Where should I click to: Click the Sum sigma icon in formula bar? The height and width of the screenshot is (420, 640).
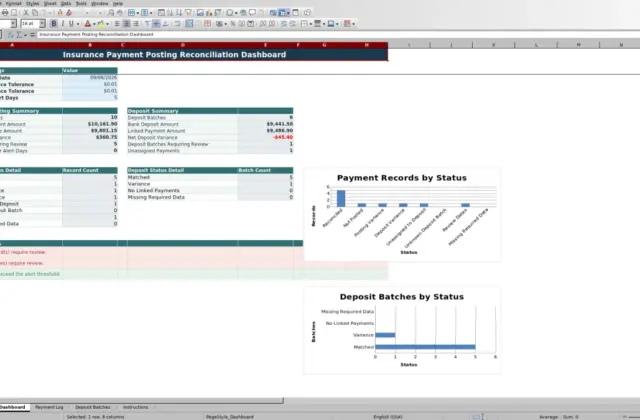click(19, 35)
